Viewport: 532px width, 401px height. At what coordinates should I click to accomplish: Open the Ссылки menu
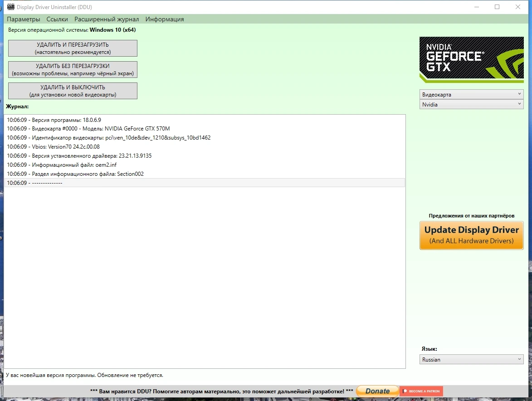click(57, 19)
